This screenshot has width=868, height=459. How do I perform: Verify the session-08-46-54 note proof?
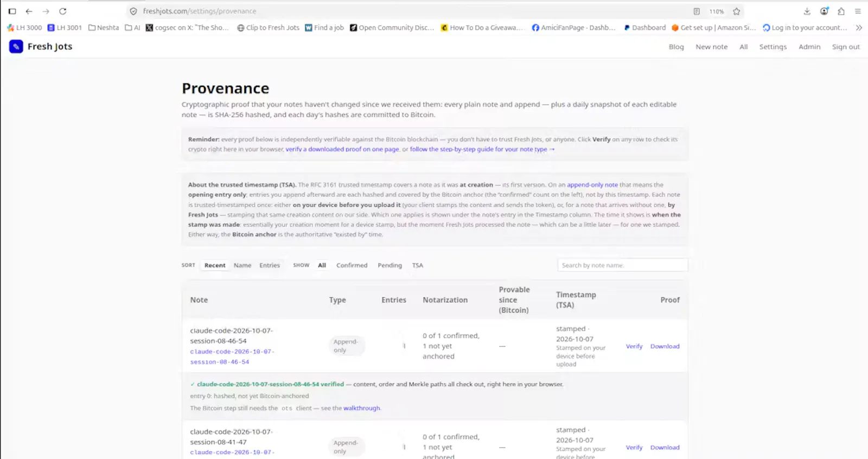(x=634, y=346)
